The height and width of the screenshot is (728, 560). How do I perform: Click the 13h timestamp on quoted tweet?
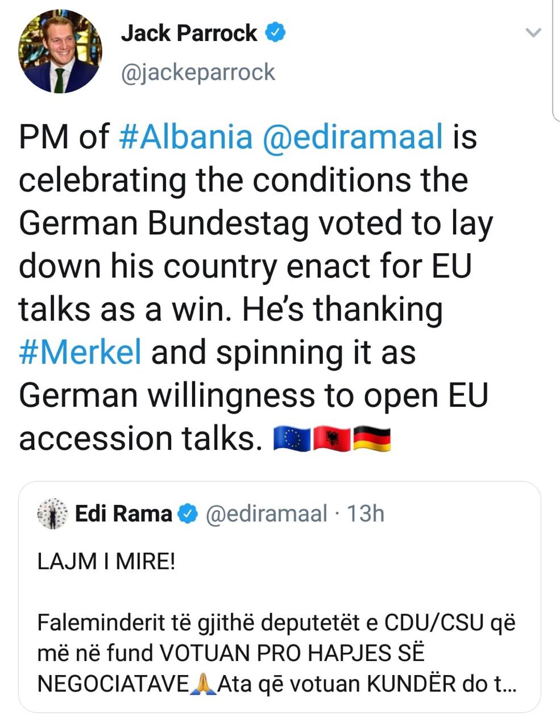click(x=366, y=514)
